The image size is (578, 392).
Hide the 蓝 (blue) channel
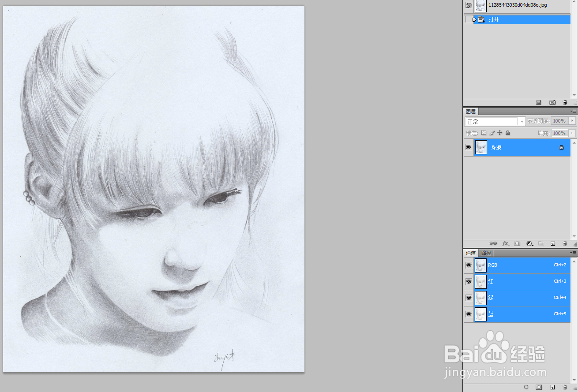coord(469,314)
